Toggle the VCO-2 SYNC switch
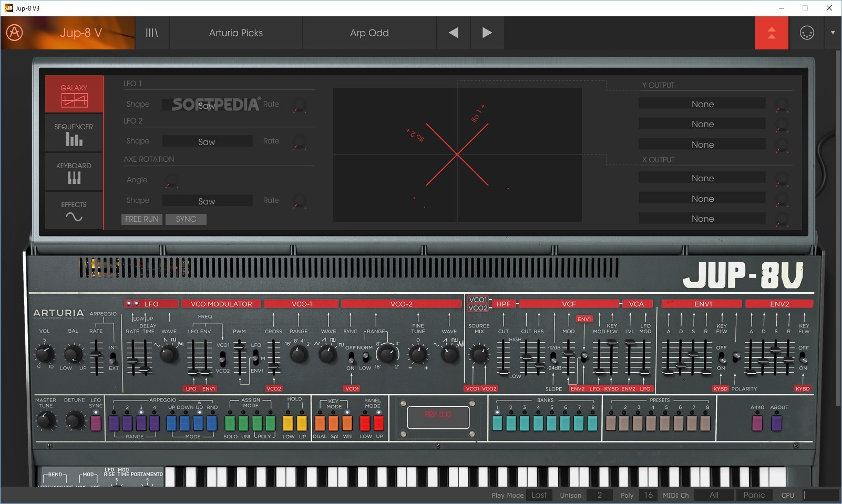This screenshot has height=504, width=842. click(x=351, y=358)
